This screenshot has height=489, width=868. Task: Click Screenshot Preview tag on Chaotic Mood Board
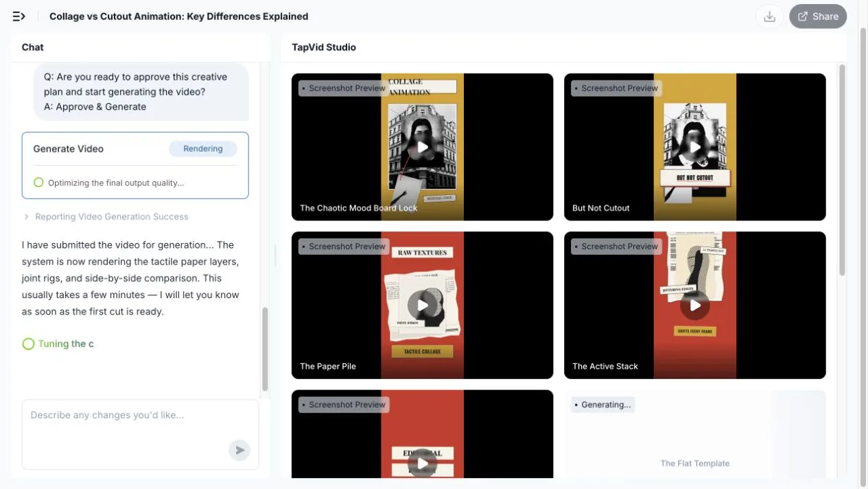point(344,88)
